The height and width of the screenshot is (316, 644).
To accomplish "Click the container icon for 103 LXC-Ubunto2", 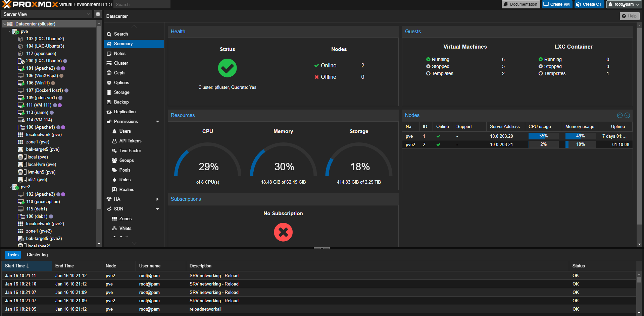I will (x=20, y=39).
